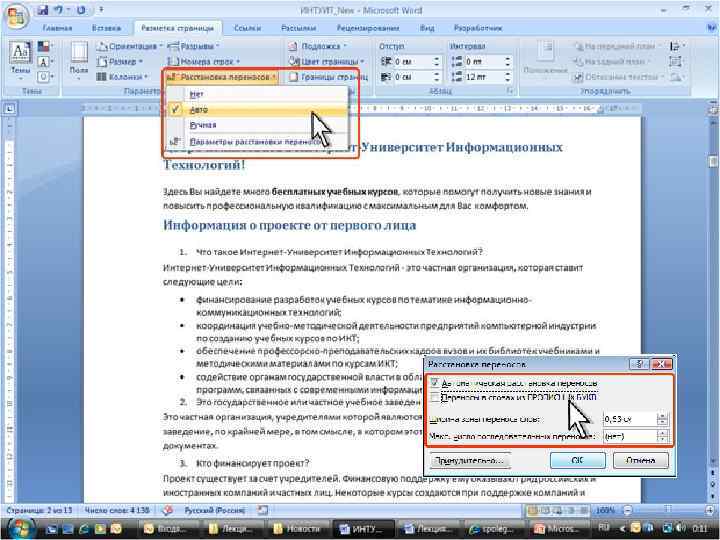The width and height of the screenshot is (720, 540).
Task: Open the Темы themes gallery
Action: click(x=20, y=60)
